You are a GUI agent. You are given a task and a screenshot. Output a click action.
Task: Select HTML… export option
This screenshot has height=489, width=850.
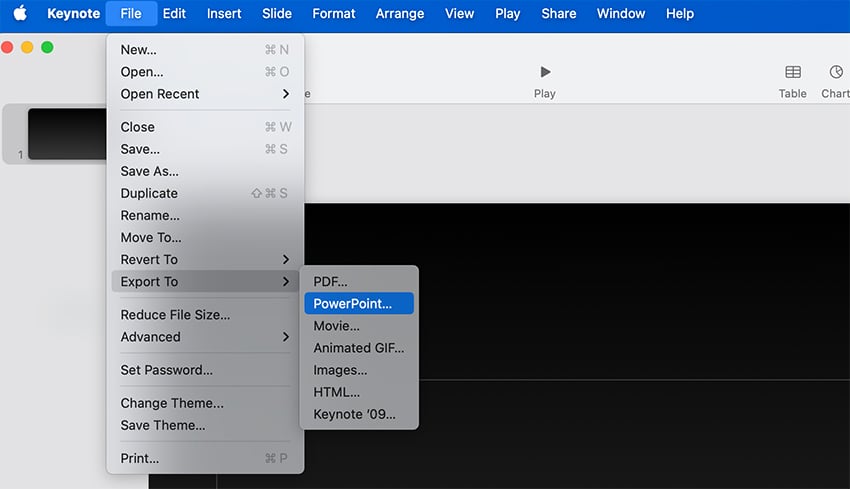(x=336, y=392)
